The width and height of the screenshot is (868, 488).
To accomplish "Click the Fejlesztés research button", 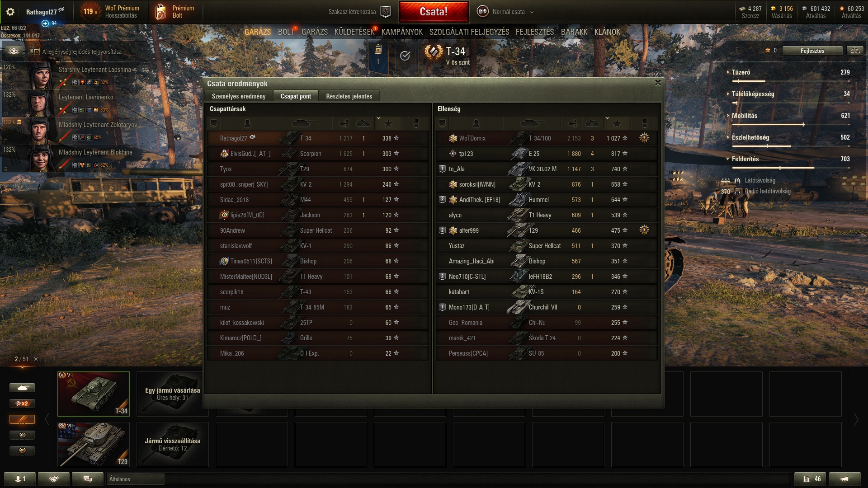I will (812, 51).
